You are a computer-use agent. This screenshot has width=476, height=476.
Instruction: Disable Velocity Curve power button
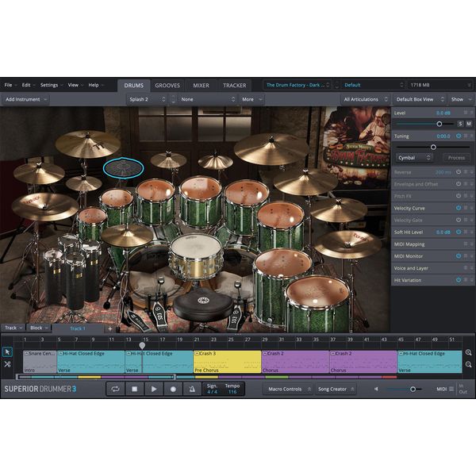point(459,208)
